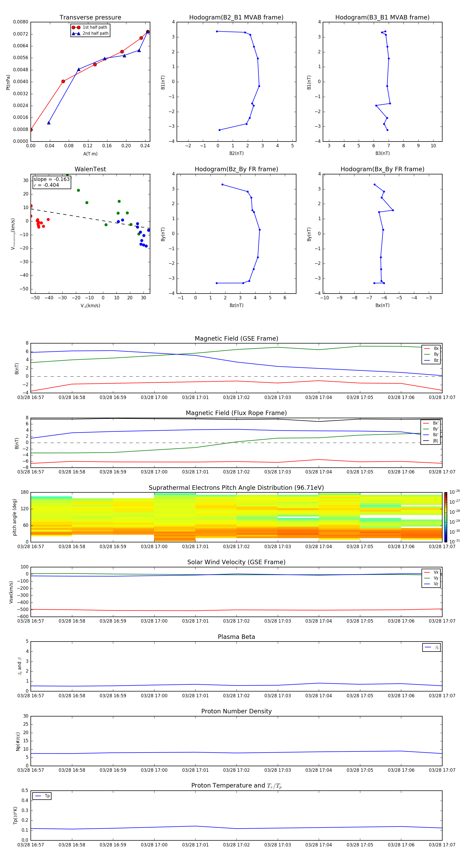Click the Tp(10^6 K) y-axis label
This screenshot has width=473, height=868.
(x=15, y=815)
